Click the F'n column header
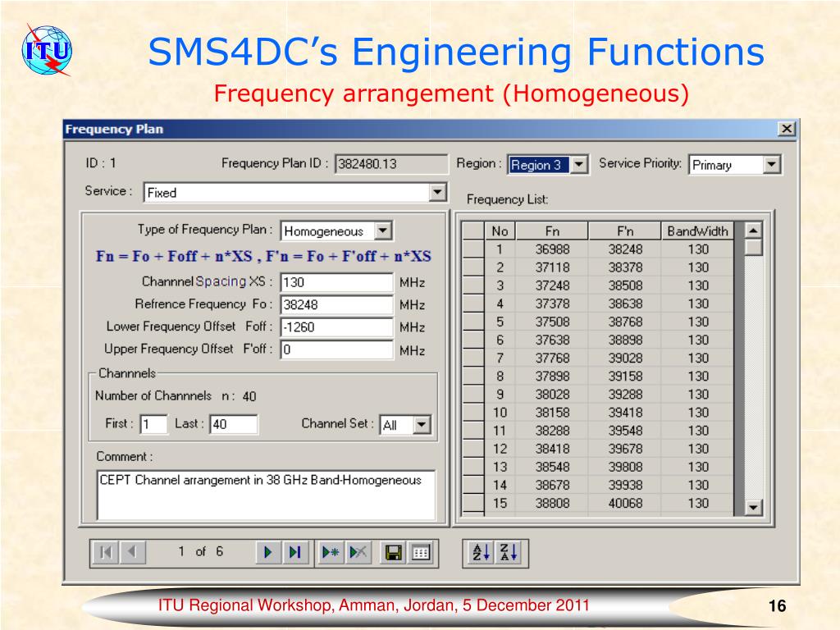 [x=625, y=231]
